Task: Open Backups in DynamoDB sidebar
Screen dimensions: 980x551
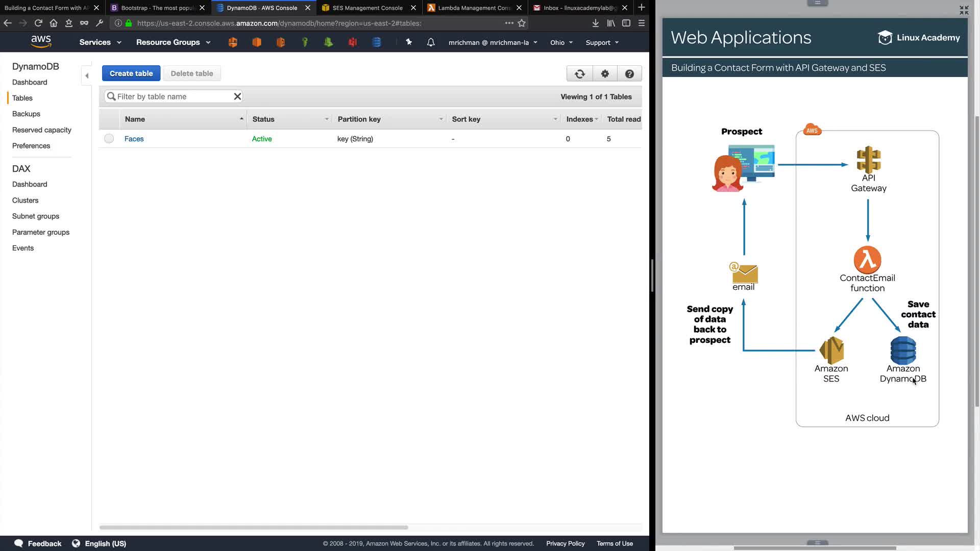Action: [x=26, y=114]
